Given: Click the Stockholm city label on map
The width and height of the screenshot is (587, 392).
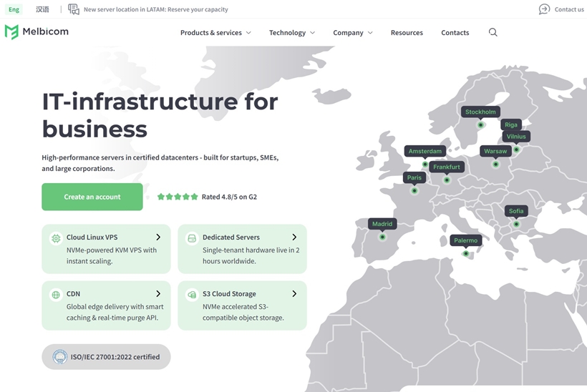Looking at the screenshot, I should (480, 112).
